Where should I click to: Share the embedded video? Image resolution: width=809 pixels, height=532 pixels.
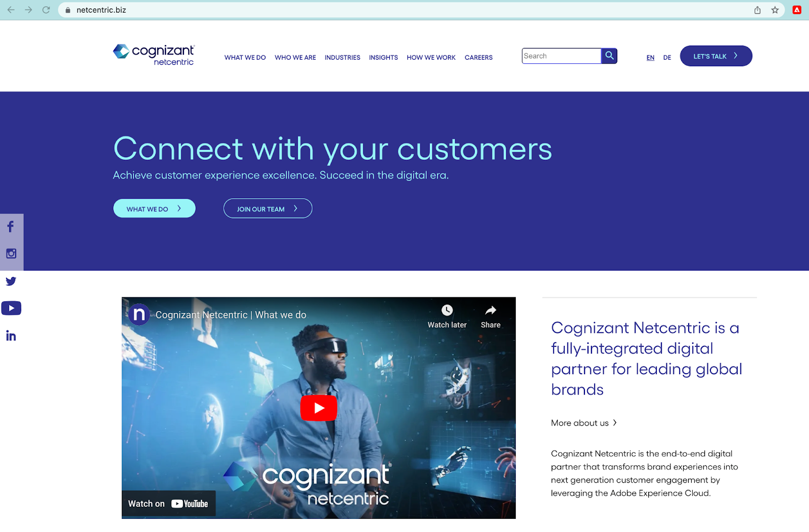[x=490, y=317]
